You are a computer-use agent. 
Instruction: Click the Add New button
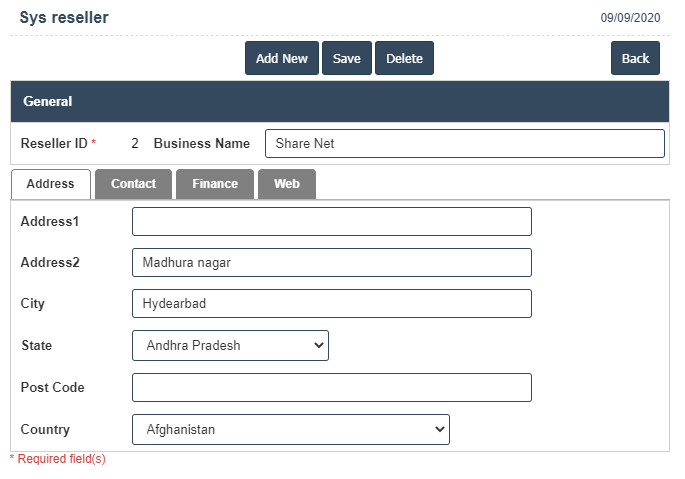[x=281, y=58]
